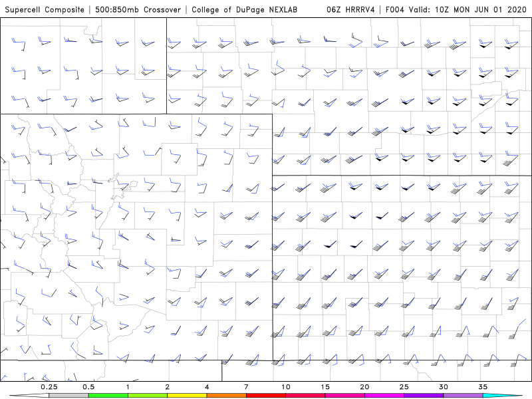
Task: Click the legend value 2
Action: (168, 387)
